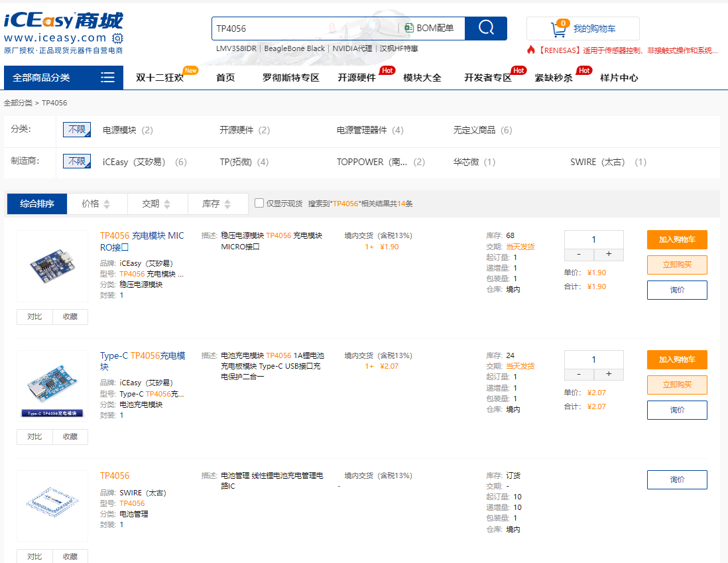Open SWIRE TP4056 chip thumbnail
728x563 pixels.
(x=52, y=505)
